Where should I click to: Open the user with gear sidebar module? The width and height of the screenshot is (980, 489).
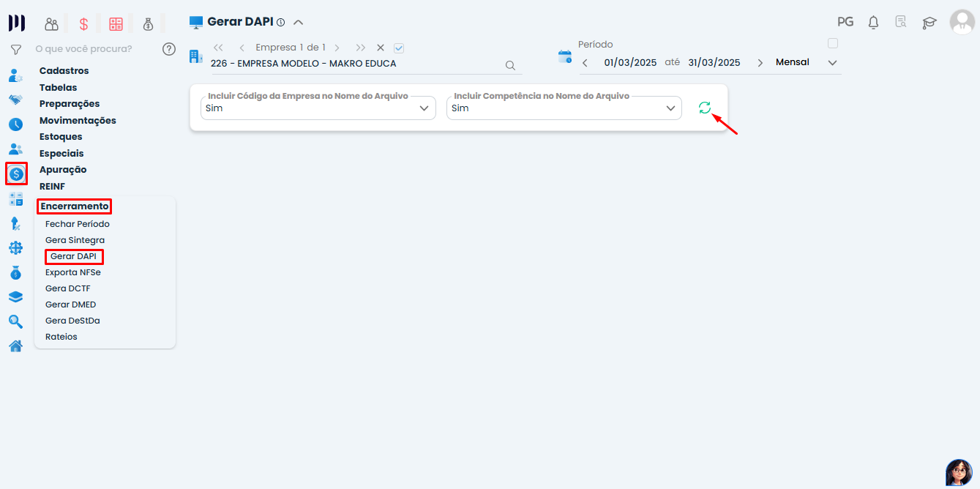(x=15, y=75)
